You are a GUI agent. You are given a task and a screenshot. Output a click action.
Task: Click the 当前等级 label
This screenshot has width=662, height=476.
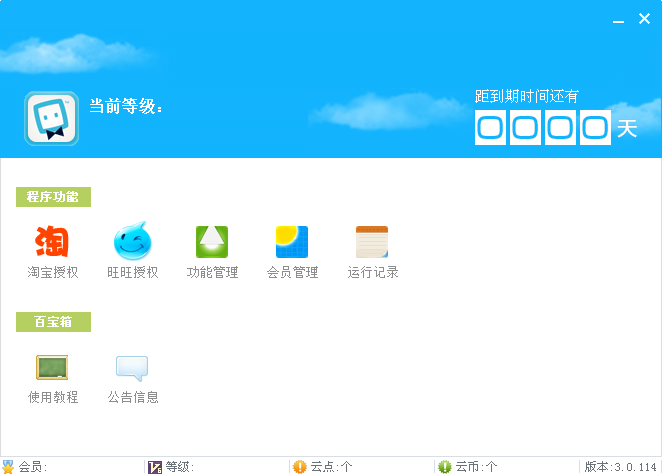126,106
